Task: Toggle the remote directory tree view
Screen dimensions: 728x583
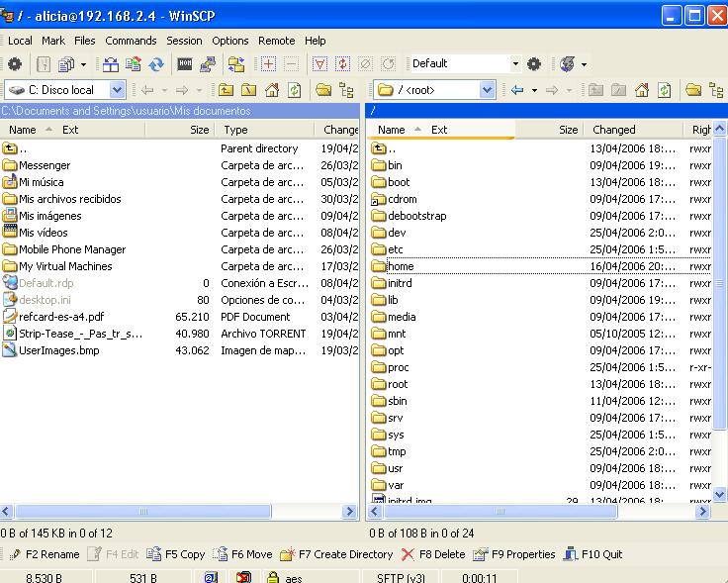Action: click(716, 90)
